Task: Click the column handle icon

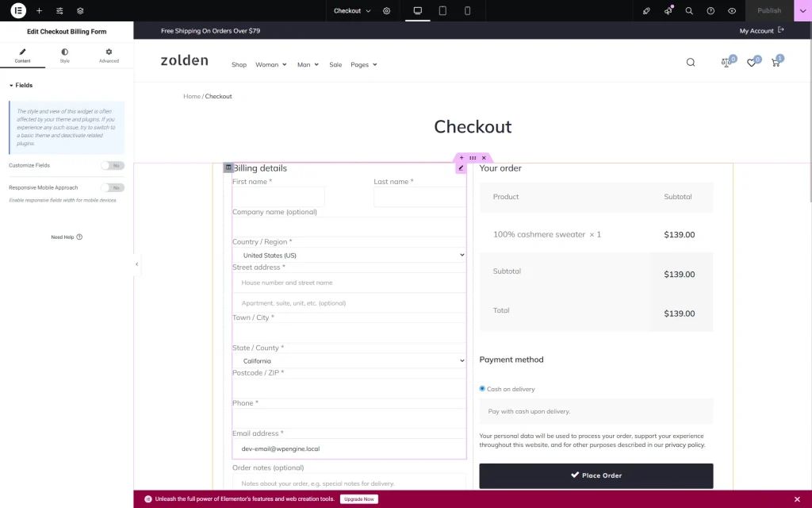Action: pyautogui.click(x=228, y=167)
